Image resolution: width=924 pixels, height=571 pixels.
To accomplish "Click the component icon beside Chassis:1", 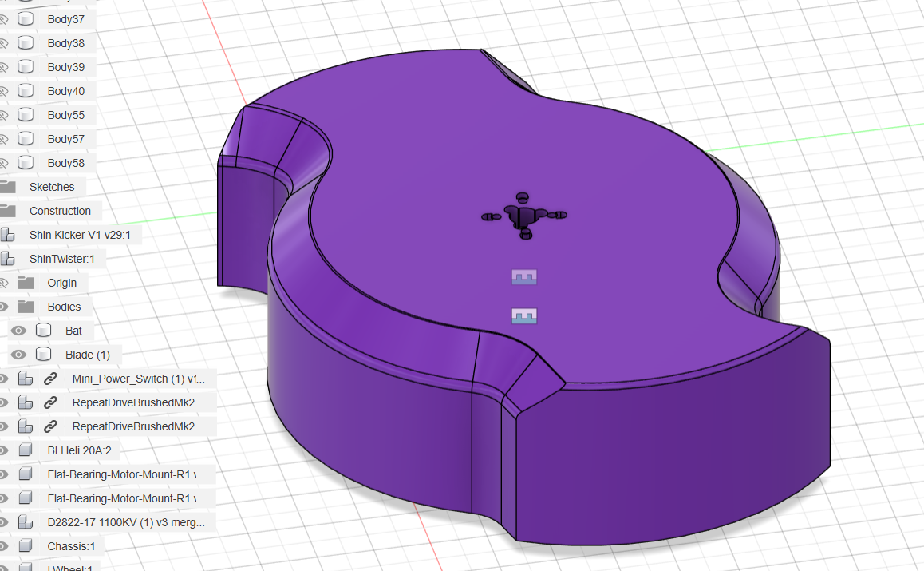I will [x=26, y=546].
